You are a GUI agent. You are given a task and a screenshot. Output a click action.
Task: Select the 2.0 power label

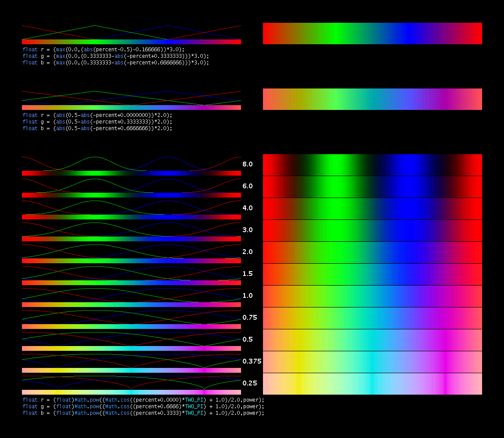(x=248, y=252)
